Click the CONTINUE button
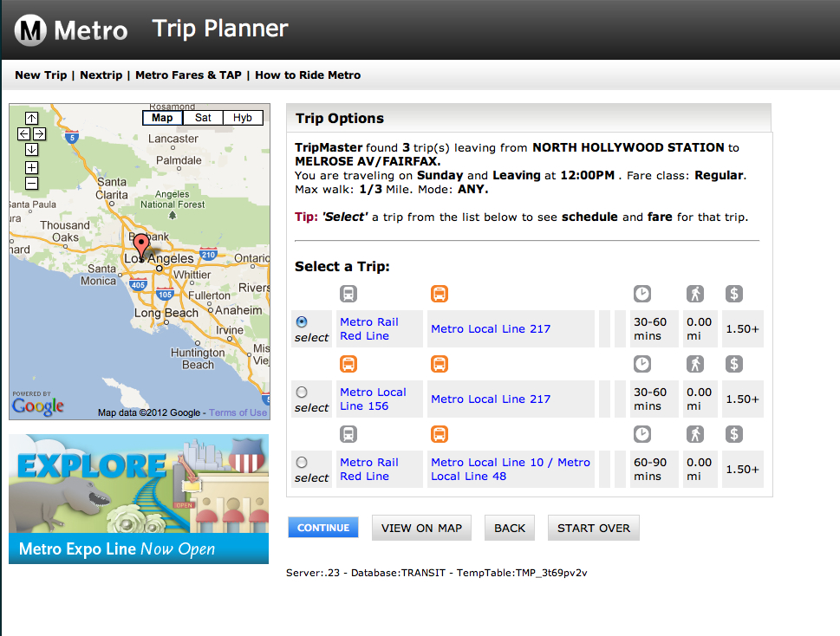 pos(323,528)
